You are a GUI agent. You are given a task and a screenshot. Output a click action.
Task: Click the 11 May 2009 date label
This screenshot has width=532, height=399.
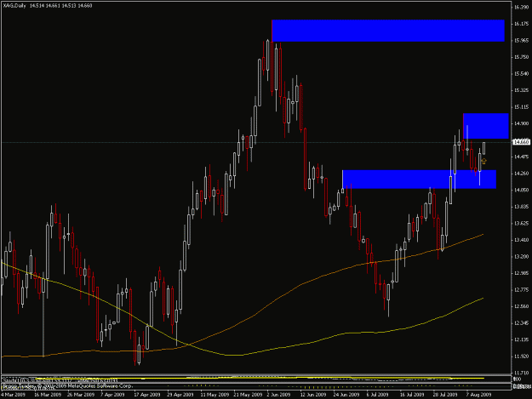[214, 395]
